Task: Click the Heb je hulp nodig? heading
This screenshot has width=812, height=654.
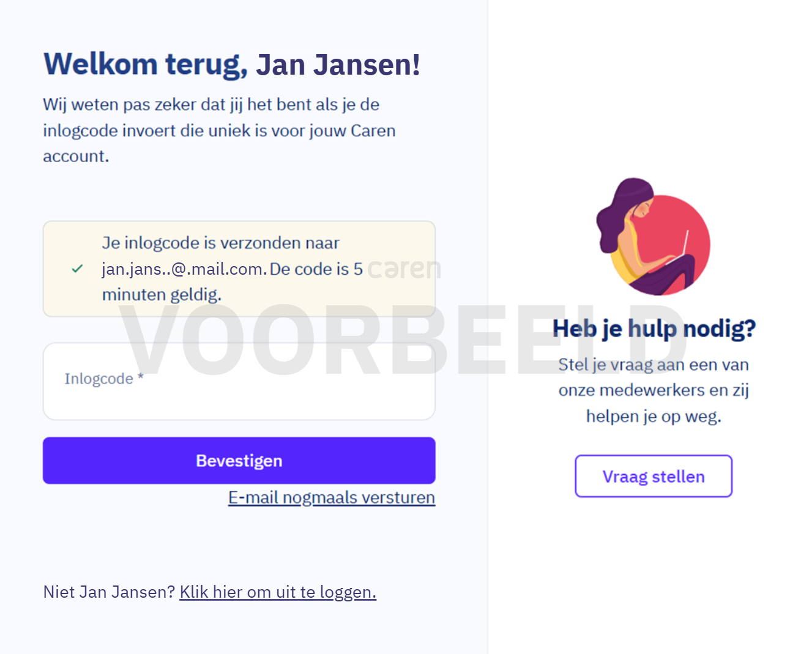Action: click(654, 329)
